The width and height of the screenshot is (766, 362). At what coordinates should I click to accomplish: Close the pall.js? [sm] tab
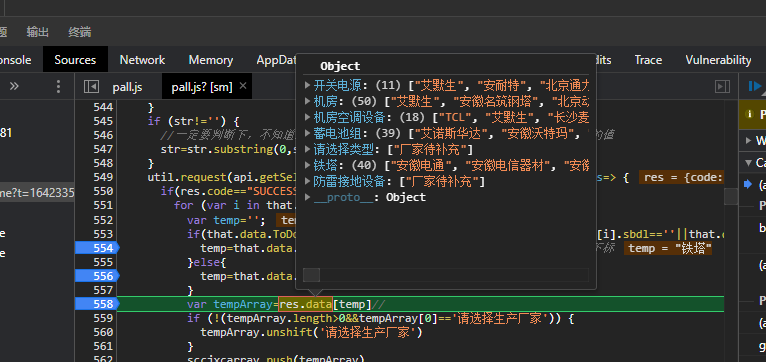point(243,86)
